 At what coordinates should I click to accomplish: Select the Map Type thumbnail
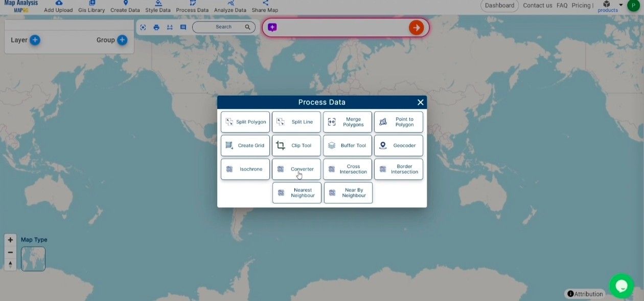coord(33,259)
